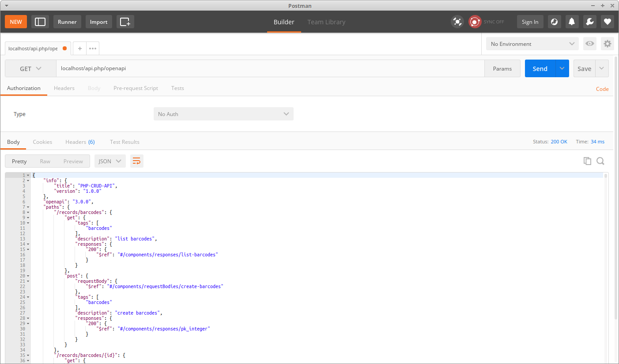Click the NEW orange button
This screenshot has height=364, width=619.
tap(16, 22)
